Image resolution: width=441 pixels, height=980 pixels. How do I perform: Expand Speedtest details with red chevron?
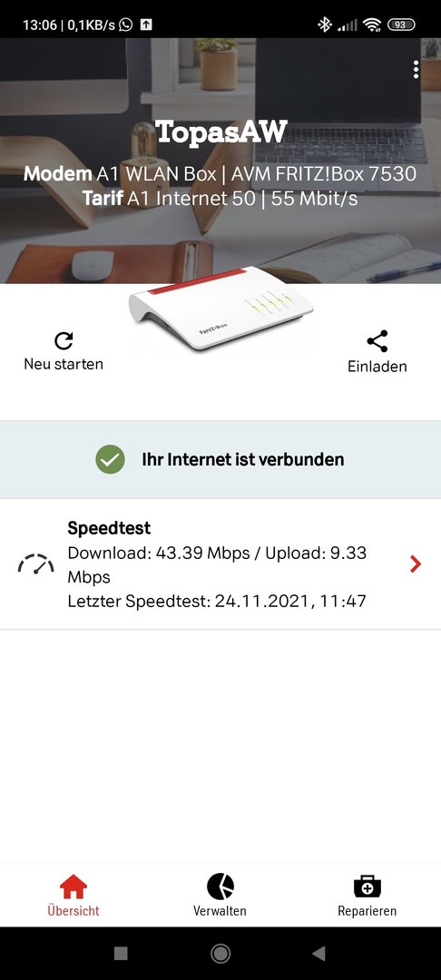[416, 564]
